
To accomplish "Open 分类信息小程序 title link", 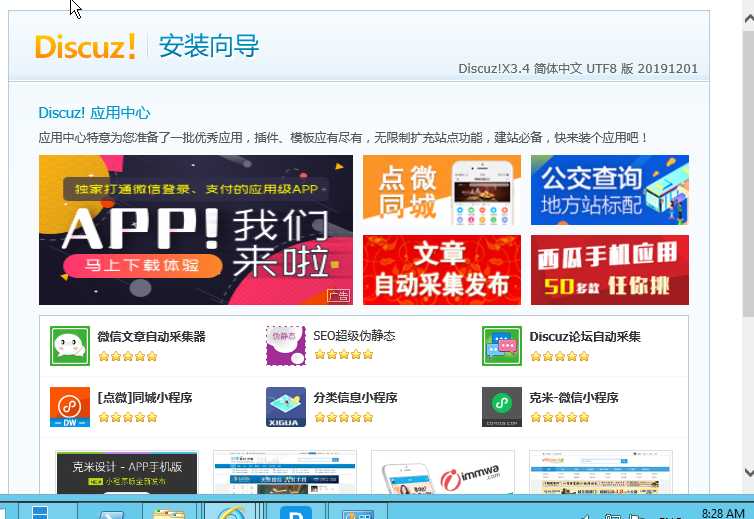I will coord(355,398).
